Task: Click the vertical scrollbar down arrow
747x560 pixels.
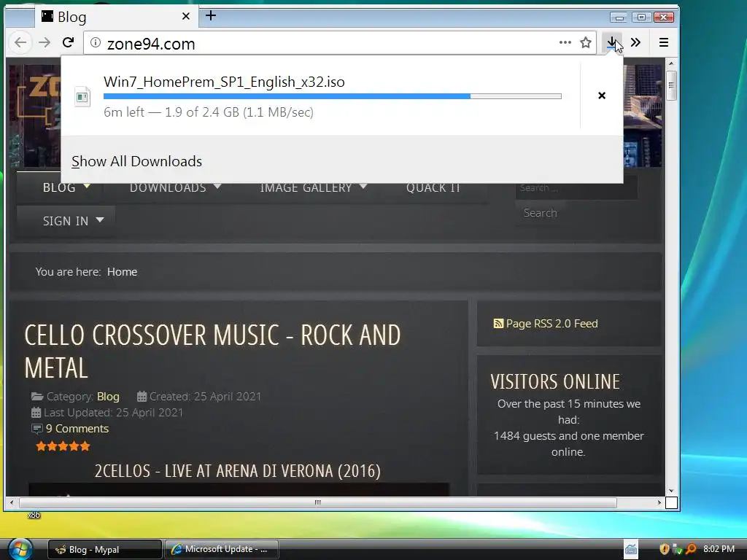Action: tap(671, 491)
